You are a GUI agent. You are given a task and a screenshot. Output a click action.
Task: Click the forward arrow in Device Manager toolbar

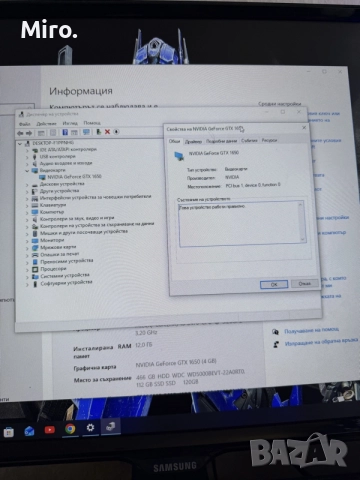point(29,133)
